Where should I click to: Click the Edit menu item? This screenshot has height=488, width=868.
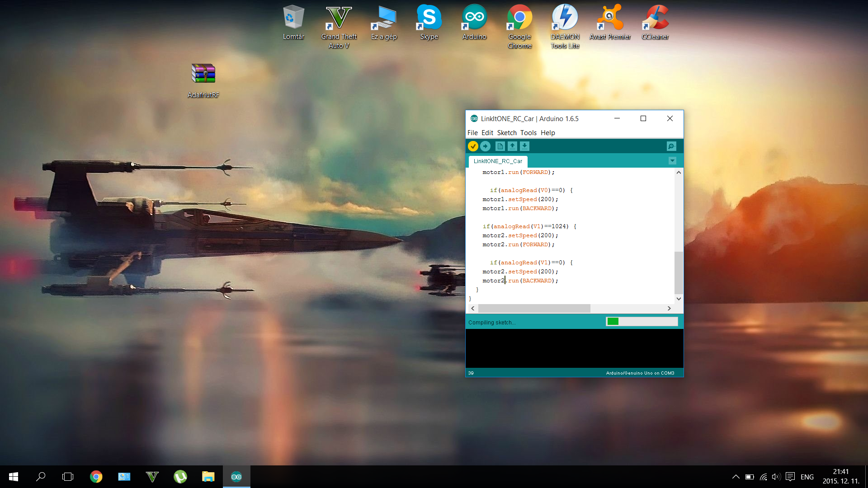tap(487, 132)
